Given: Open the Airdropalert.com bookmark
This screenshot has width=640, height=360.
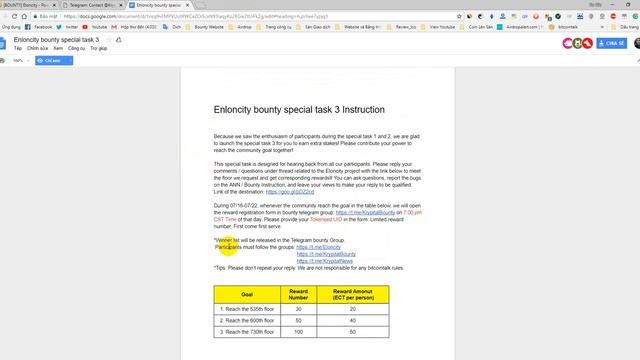Looking at the screenshot, I should (520, 27).
